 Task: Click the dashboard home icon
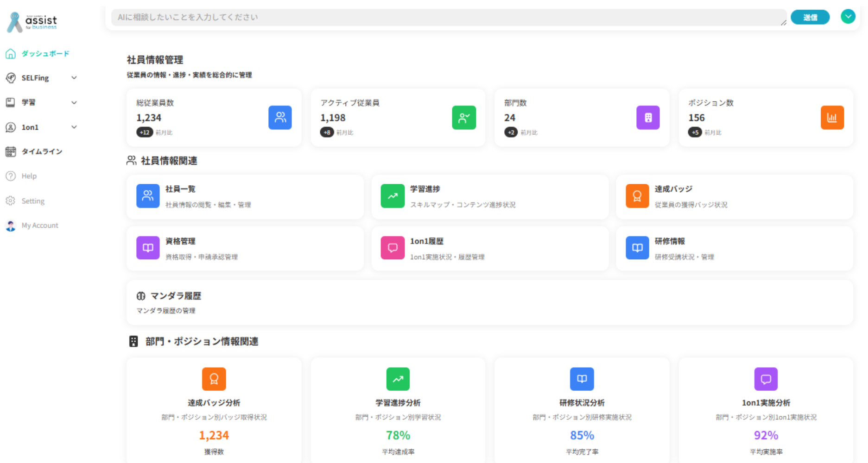coord(10,54)
